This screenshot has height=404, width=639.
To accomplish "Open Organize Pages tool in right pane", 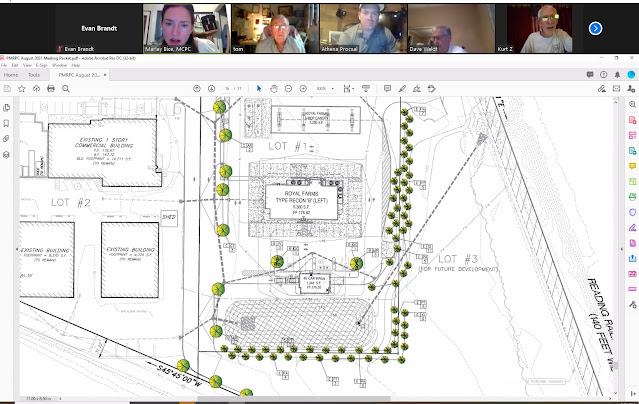I will pos(632,181).
